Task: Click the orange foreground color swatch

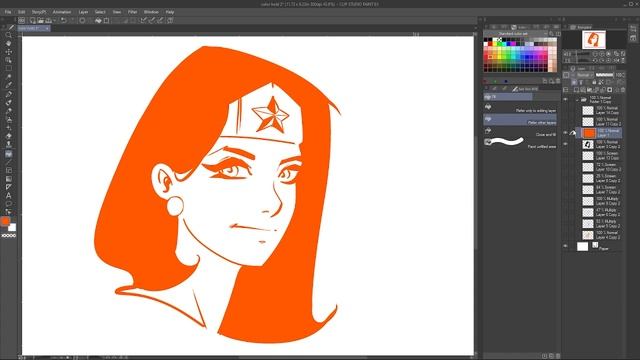Action: [x=5, y=221]
